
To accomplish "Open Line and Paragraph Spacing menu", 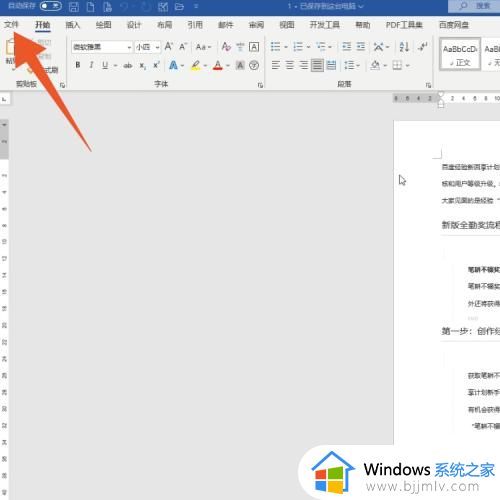I will [352, 65].
